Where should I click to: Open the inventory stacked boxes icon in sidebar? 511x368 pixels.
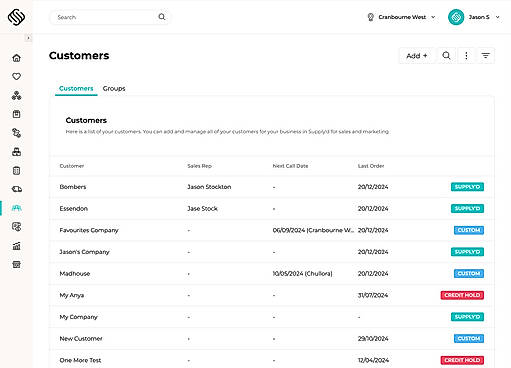point(16,152)
